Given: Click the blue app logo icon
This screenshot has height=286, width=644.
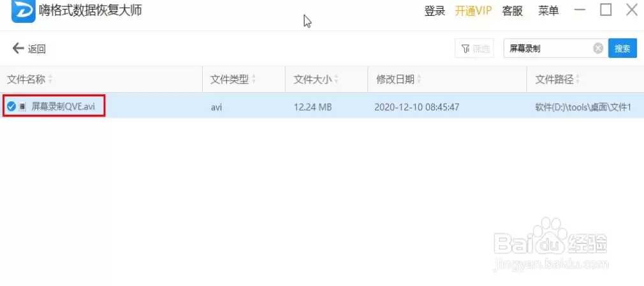Looking at the screenshot, I should click(x=24, y=10).
